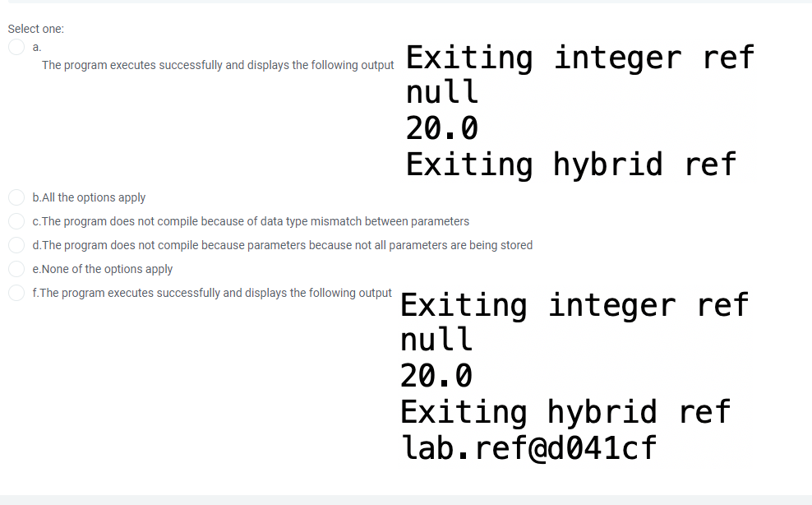This screenshot has width=812, height=505.
Task: Select radio button for option a
Action: coord(16,47)
